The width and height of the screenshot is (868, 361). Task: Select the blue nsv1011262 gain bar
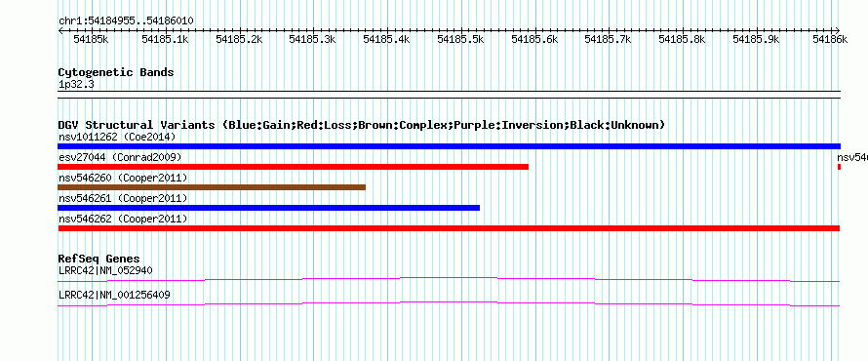coord(449,146)
